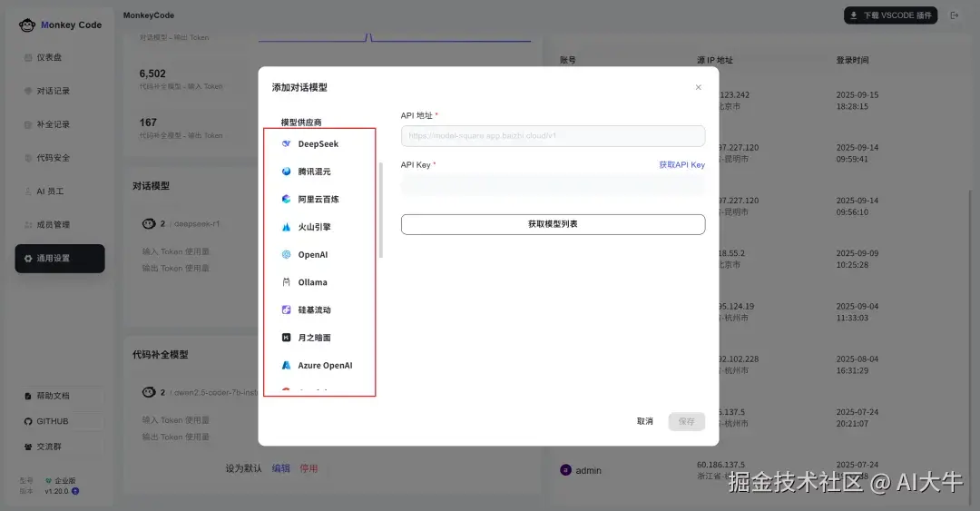The height and width of the screenshot is (511, 980).
Task: Click the logout icon at top right
Action: pos(955,15)
